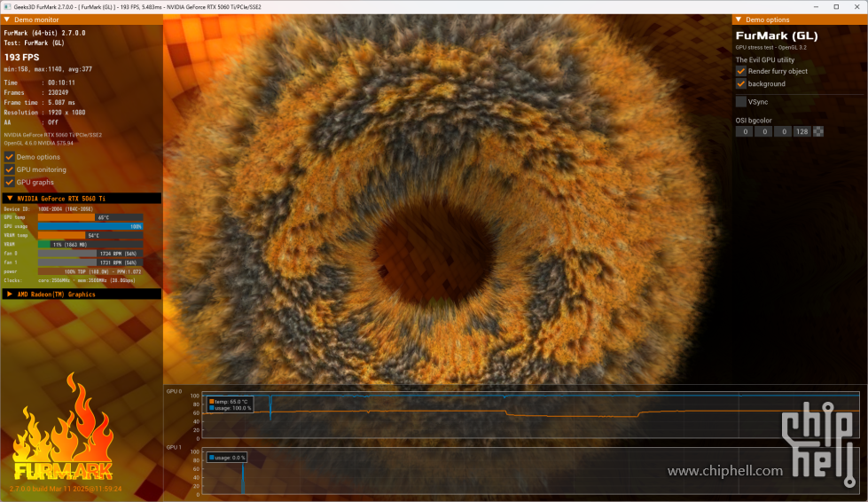Screen dimensions: 868x502
Task: Click the power bar showing 100% TDP
Action: [90, 271]
